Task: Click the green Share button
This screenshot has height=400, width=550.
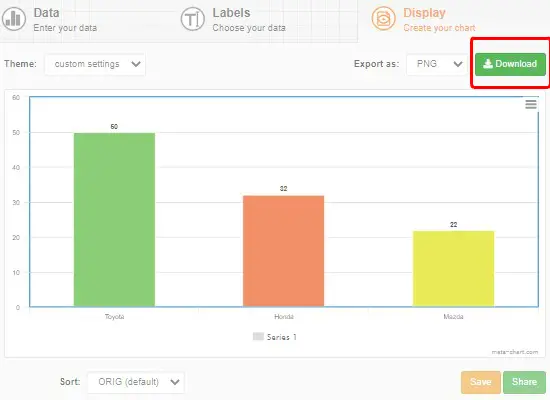Action: pos(524,382)
